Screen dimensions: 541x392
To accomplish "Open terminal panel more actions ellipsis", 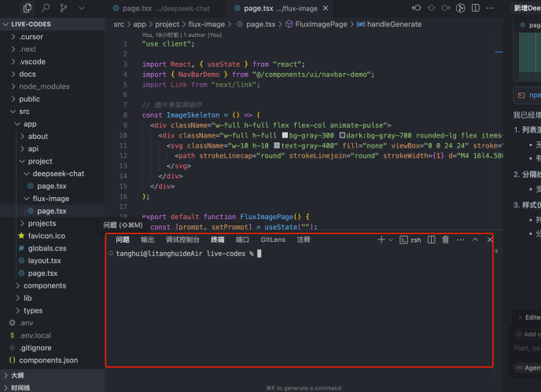I will pos(460,240).
